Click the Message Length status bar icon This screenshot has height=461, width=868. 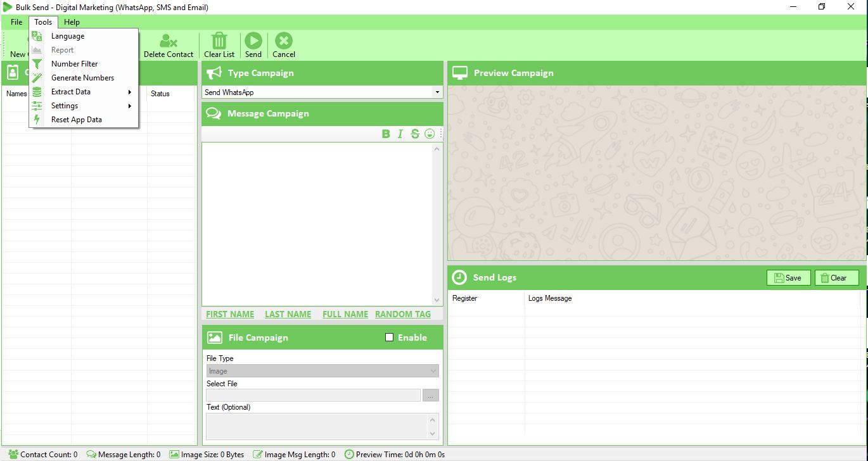[x=91, y=454]
